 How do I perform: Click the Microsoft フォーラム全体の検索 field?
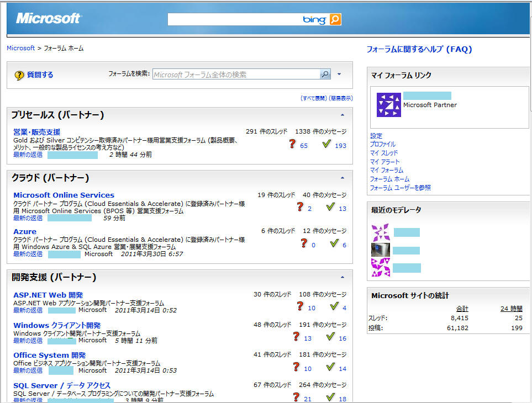pos(236,74)
